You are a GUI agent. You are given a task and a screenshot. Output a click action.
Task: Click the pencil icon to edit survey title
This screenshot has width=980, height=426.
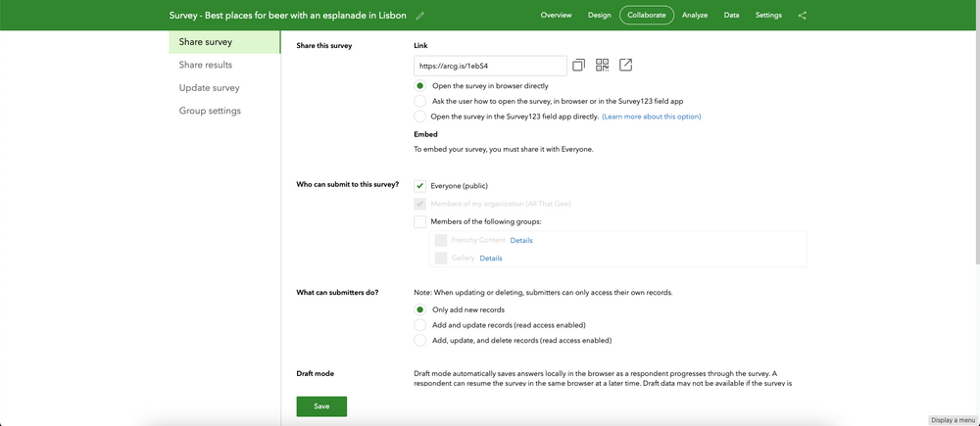pyautogui.click(x=420, y=16)
